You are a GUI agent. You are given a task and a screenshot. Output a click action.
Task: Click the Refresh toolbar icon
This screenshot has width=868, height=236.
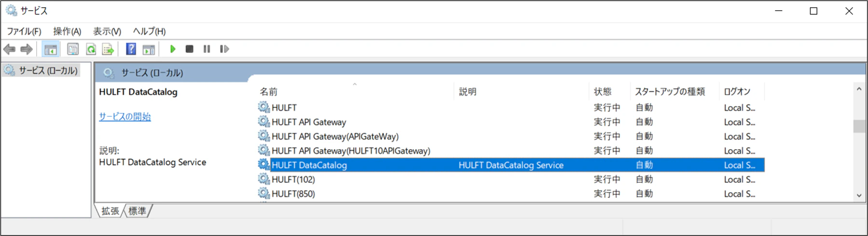[91, 49]
